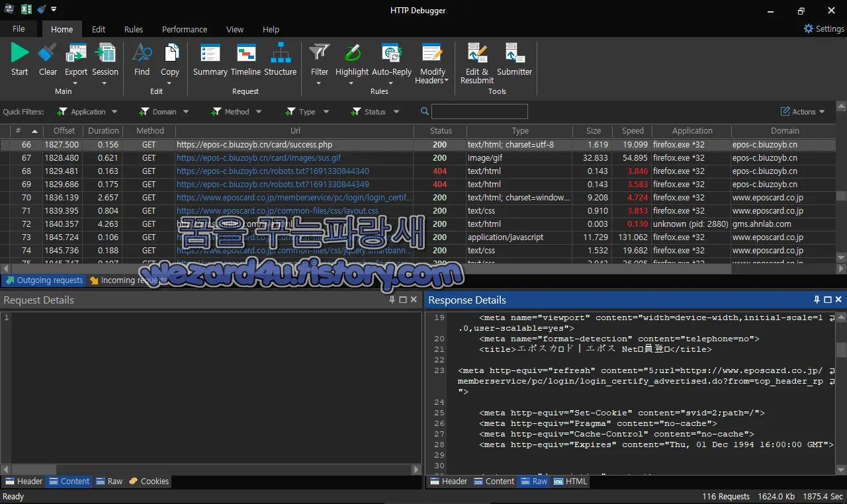Click the Copy icon
This screenshot has height=504, width=847.
click(170, 53)
